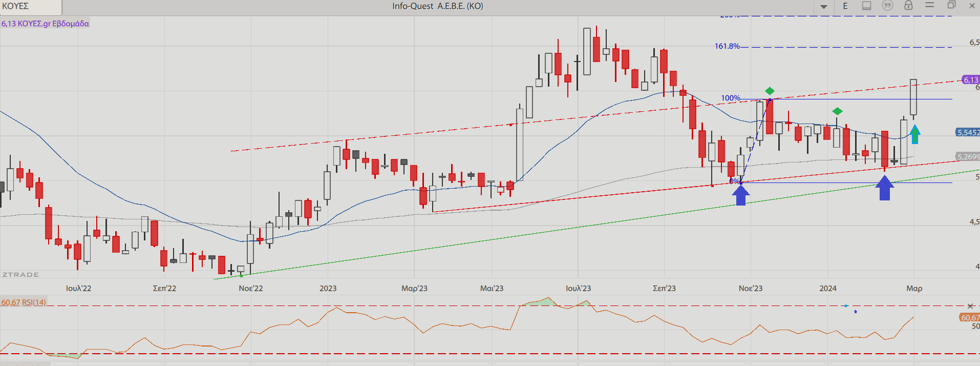Click the E button in the title bar
This screenshot has width=980, height=366.
pyautogui.click(x=845, y=6)
